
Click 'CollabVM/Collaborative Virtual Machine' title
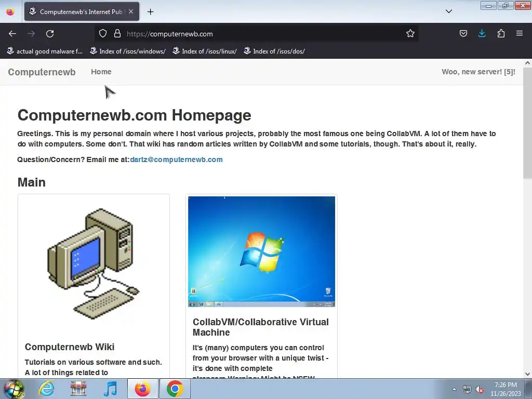pos(261,327)
